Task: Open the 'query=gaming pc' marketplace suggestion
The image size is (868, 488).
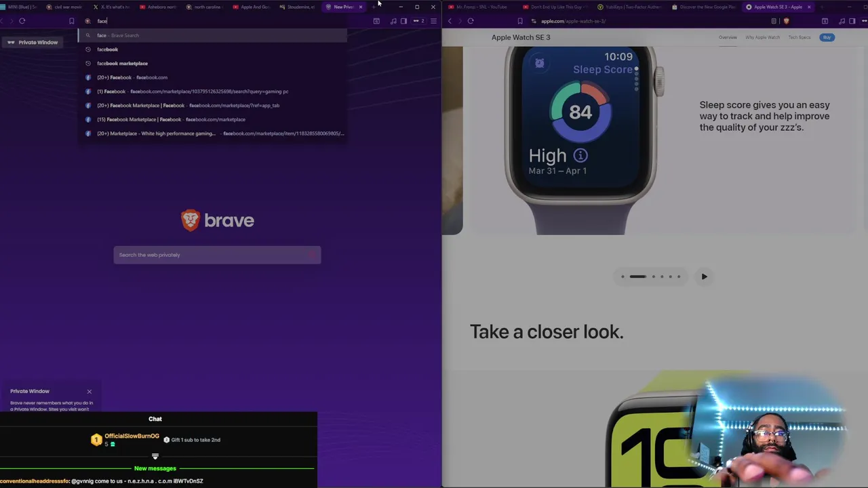Action: 212,91
